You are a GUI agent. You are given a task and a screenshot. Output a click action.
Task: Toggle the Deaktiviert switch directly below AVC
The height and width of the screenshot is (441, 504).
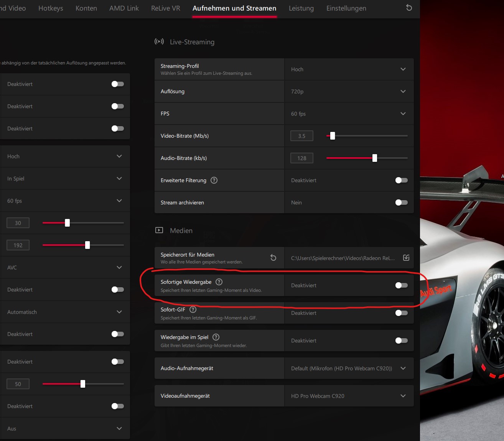coord(118,290)
